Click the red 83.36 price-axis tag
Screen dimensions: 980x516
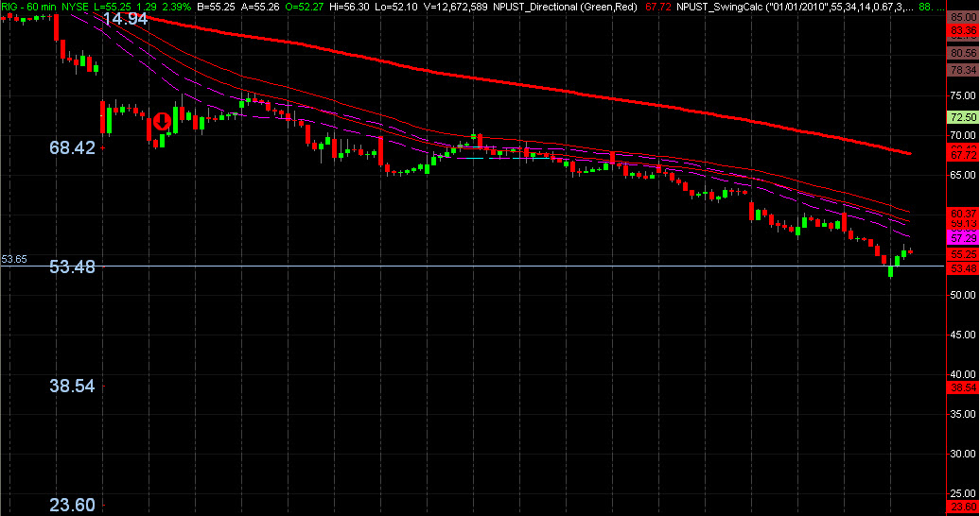tap(963, 30)
